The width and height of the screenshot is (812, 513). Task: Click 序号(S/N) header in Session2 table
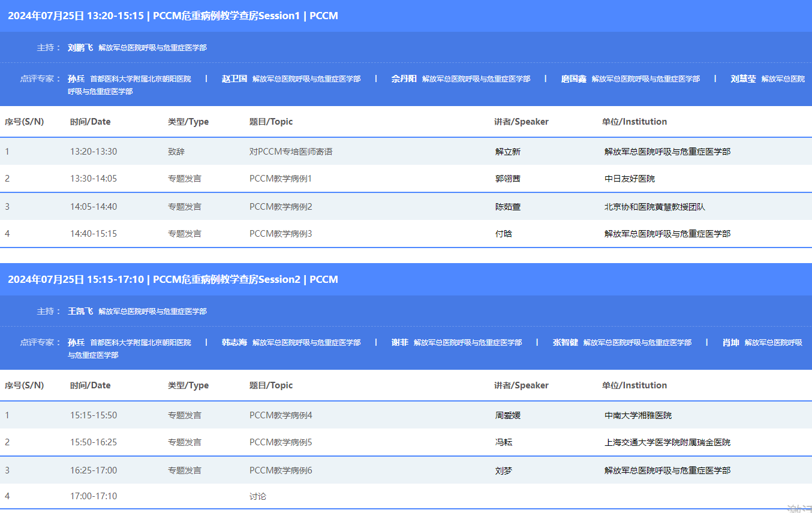(x=25, y=385)
